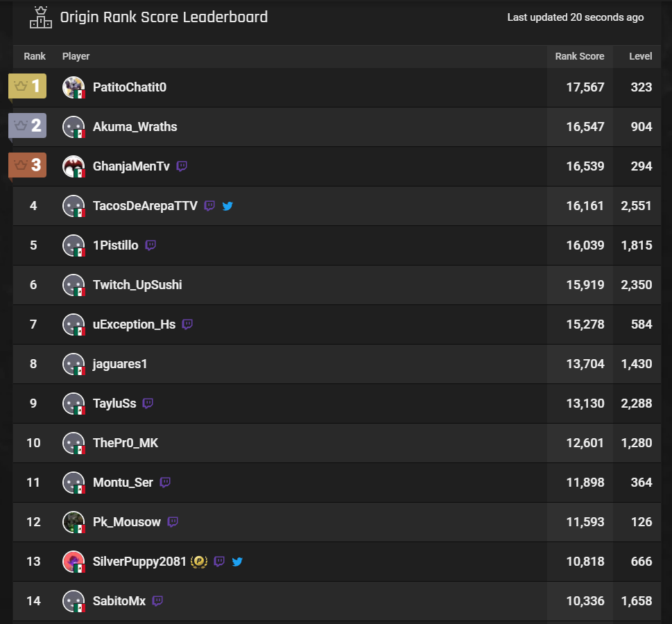Sort by the Level column header
This screenshot has height=624, width=672.
(640, 56)
